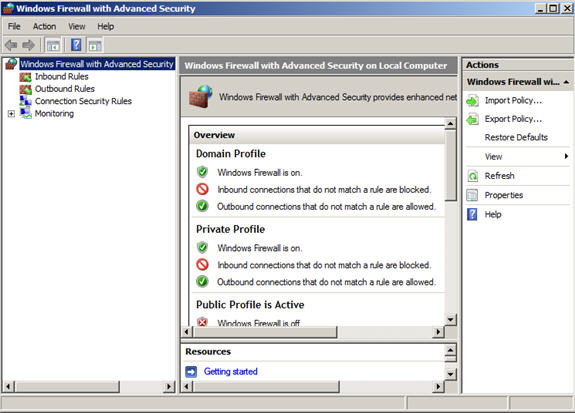Click the Overview horizontal scroll left arrow
575x413 pixels.
tap(187, 332)
